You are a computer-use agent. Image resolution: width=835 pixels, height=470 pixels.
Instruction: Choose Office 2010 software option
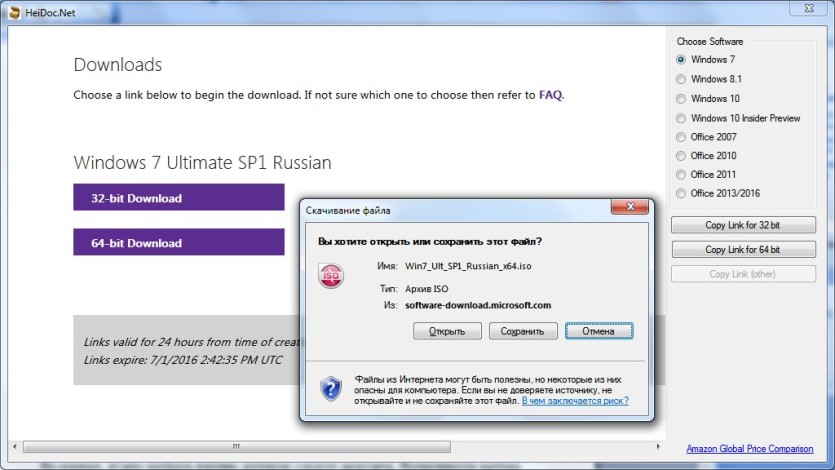[681, 156]
